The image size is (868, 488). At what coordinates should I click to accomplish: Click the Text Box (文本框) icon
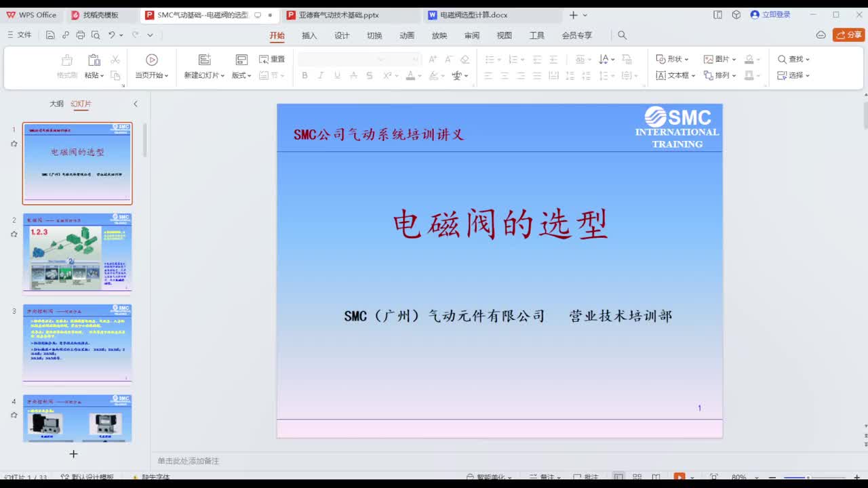[661, 75]
